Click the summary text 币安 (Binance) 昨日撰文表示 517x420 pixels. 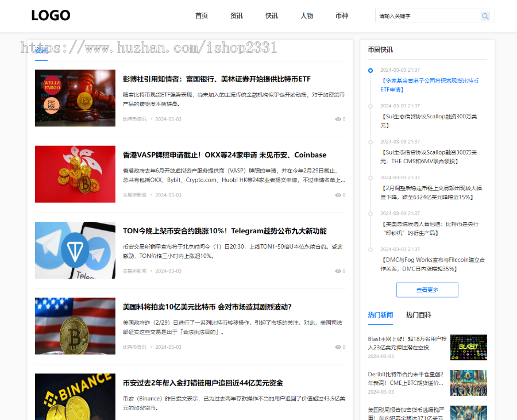234,403
